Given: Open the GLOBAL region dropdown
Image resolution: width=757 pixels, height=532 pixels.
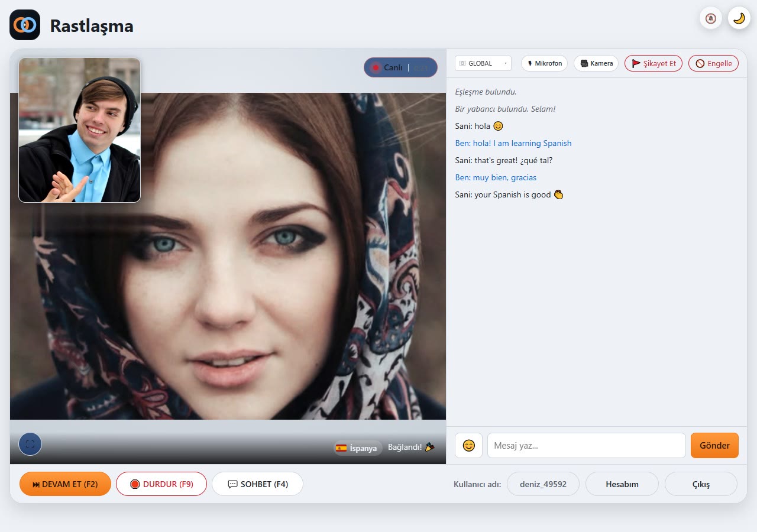Looking at the screenshot, I should point(483,63).
